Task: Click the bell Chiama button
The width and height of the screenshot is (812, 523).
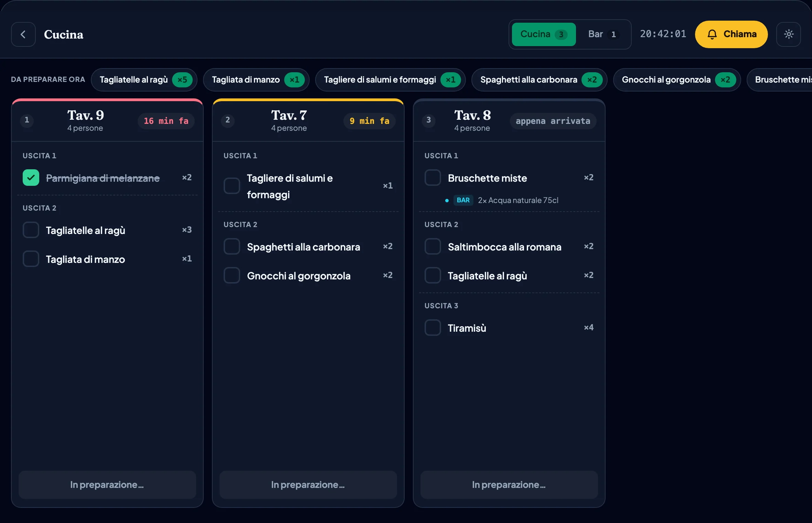Action: click(x=731, y=34)
